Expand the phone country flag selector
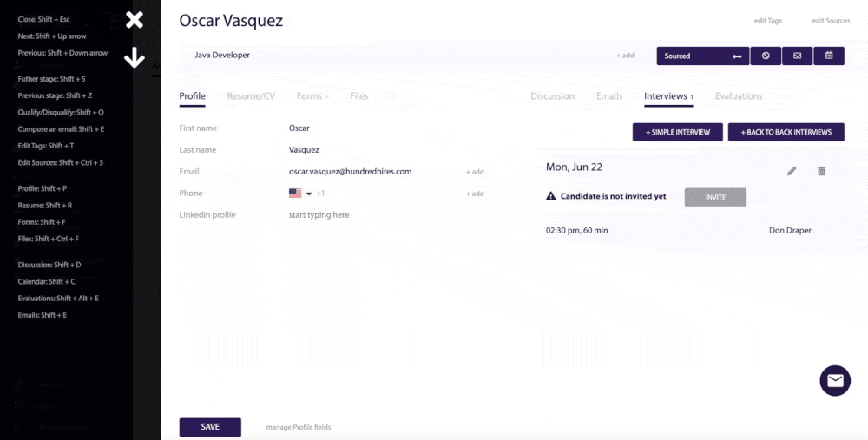The image size is (868, 440). 300,194
